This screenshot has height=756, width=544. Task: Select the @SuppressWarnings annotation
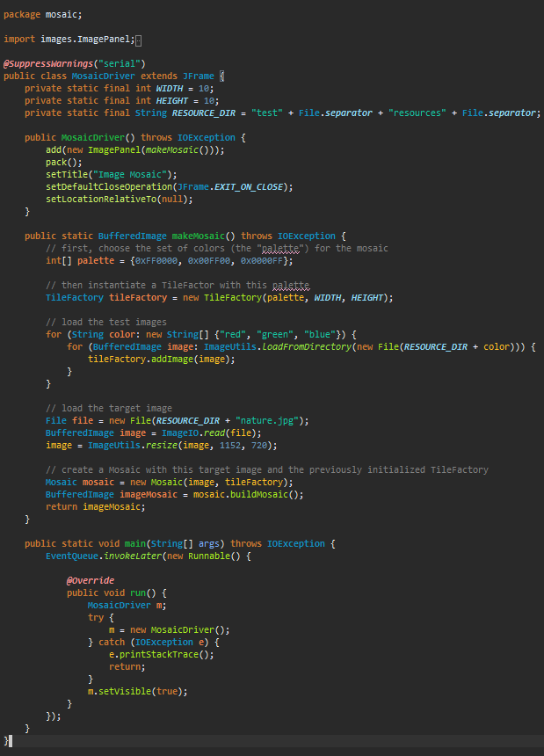point(48,63)
